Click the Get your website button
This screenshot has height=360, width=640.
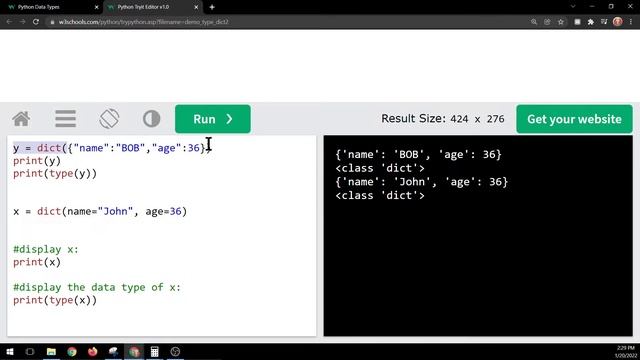point(574,119)
